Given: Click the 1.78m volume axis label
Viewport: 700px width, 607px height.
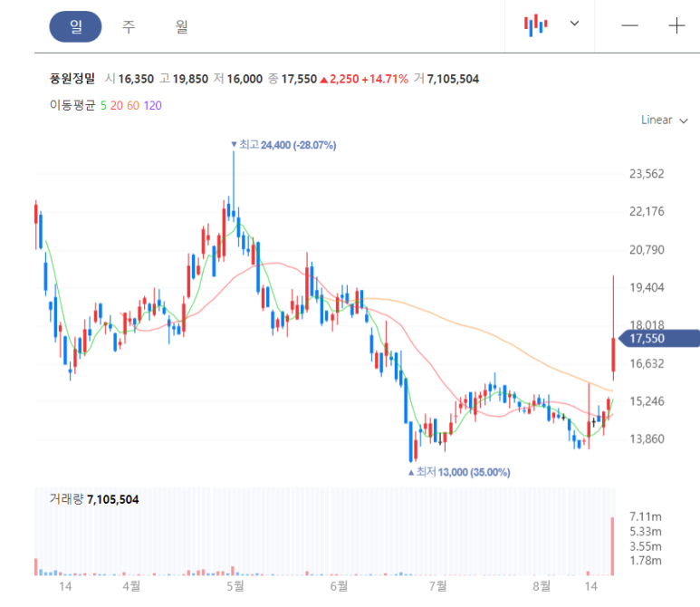Looking at the screenshot, I should pyautogui.click(x=646, y=561).
